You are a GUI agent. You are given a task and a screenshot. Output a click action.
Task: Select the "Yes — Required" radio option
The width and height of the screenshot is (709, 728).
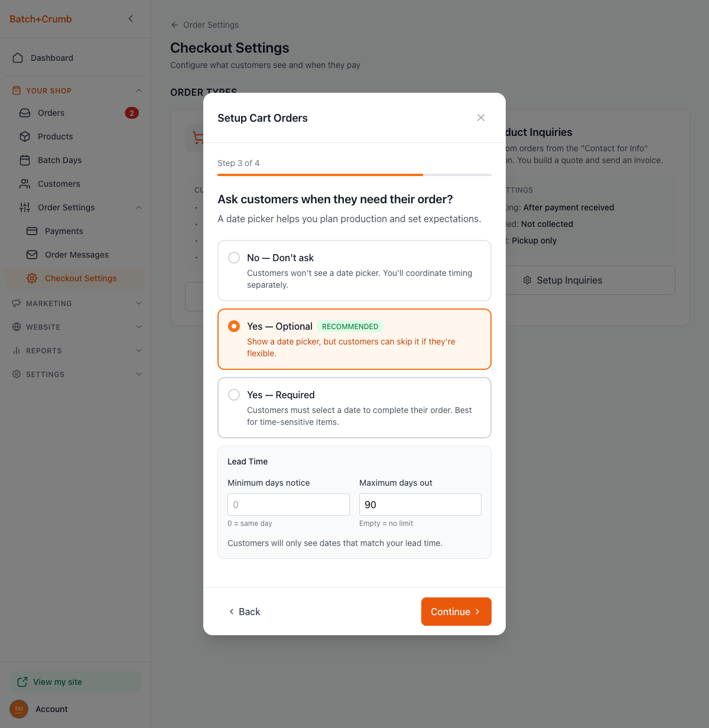pyautogui.click(x=234, y=395)
